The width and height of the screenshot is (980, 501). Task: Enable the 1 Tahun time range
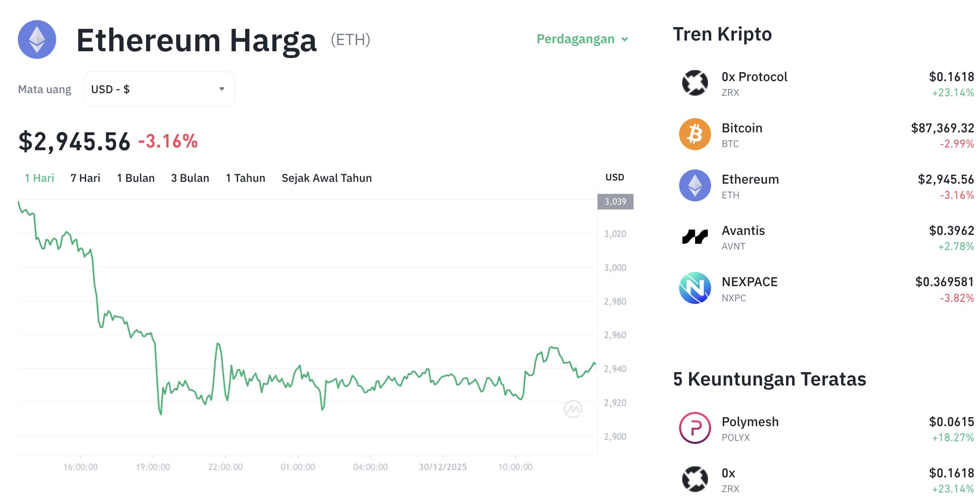[x=245, y=178]
